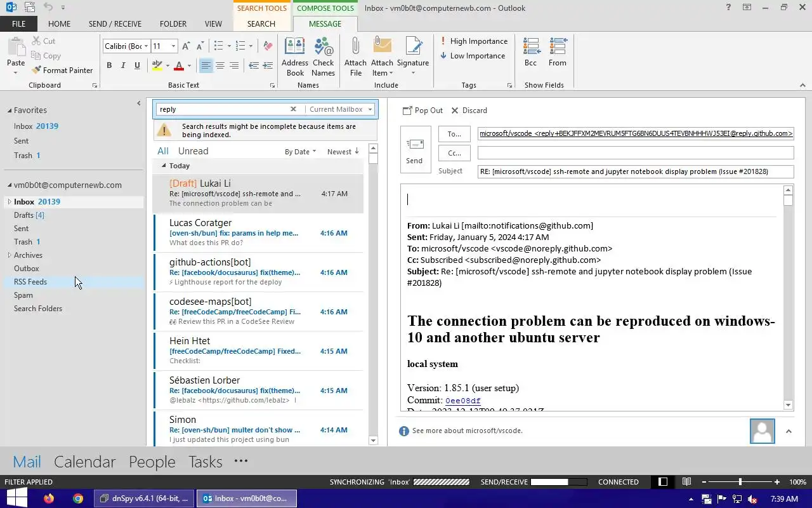The image size is (812, 508).
Task: Apply text highlight color
Action: tap(157, 65)
